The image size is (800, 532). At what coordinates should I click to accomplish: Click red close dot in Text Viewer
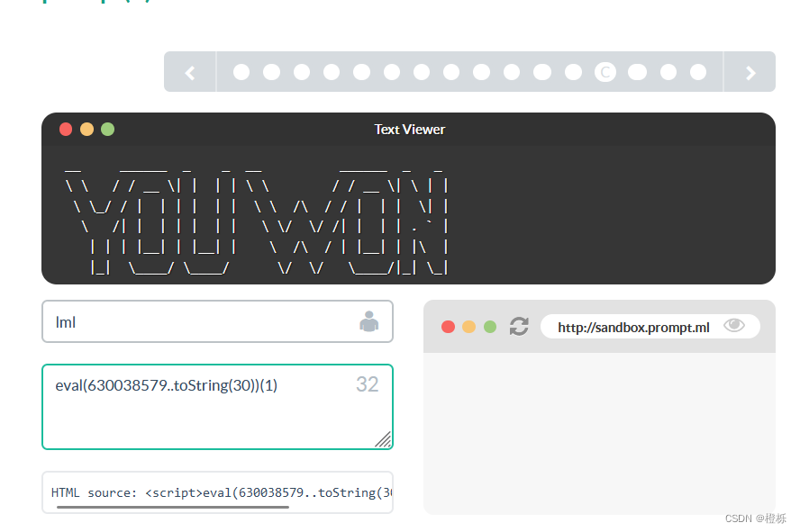66,130
